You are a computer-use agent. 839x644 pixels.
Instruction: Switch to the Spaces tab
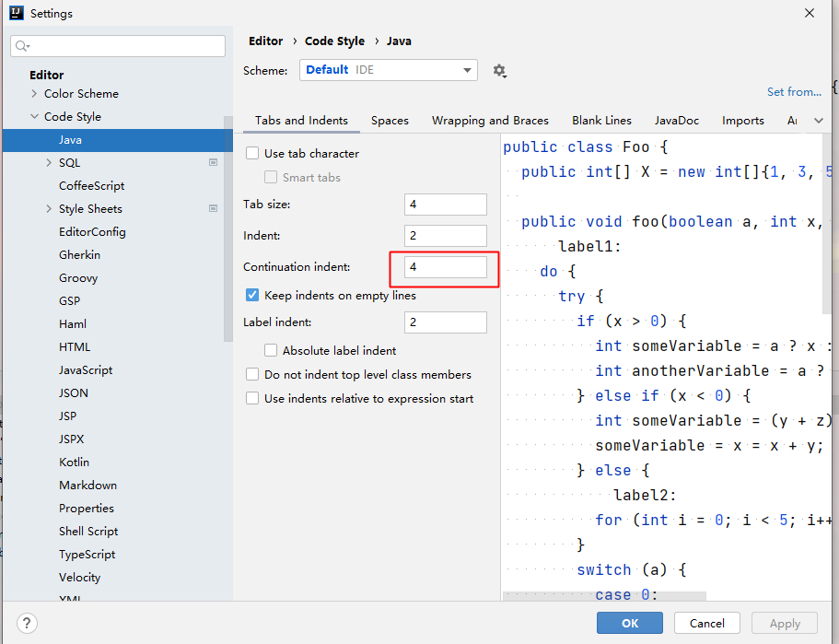[390, 121]
